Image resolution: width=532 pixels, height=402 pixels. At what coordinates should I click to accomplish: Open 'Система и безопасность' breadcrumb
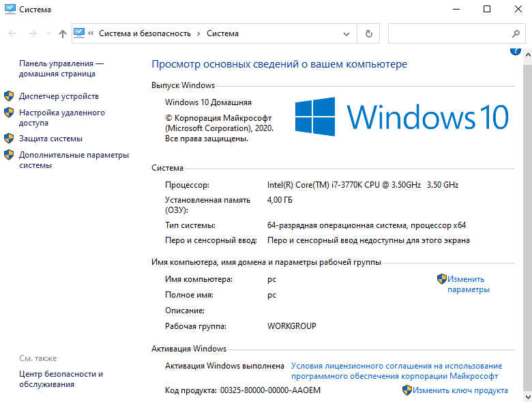tap(145, 33)
